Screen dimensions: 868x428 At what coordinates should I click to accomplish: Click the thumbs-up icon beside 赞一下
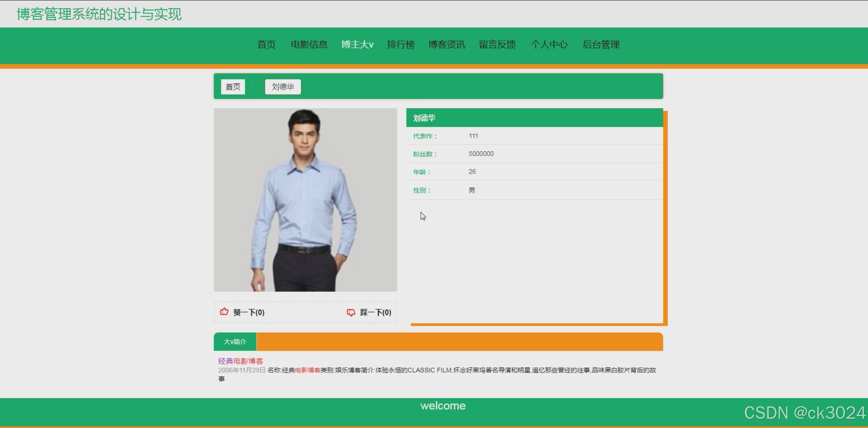(224, 312)
